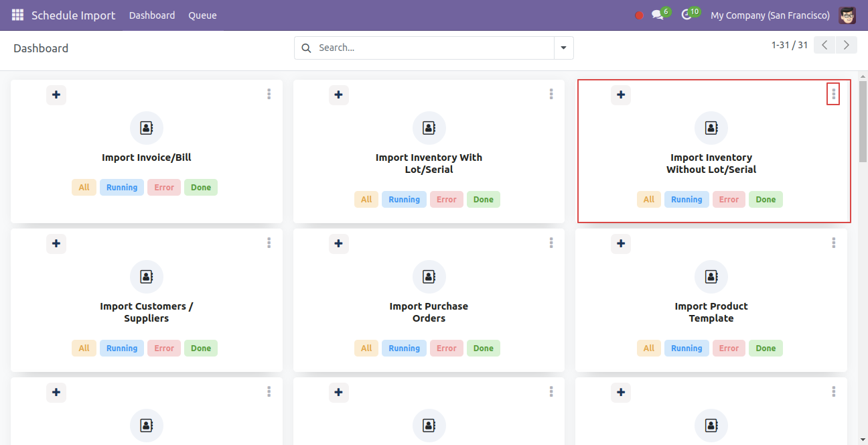
Task: Click the Schedule Import app title
Action: click(x=74, y=15)
